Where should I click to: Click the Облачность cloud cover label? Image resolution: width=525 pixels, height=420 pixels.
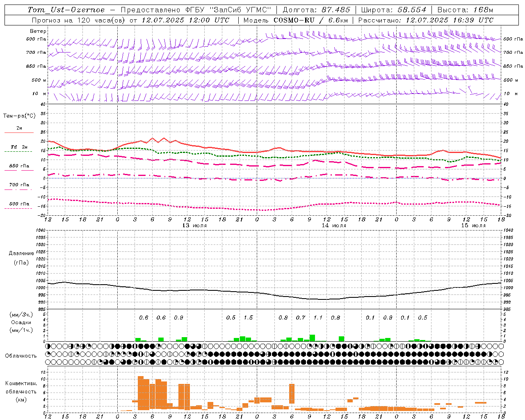click(x=21, y=356)
